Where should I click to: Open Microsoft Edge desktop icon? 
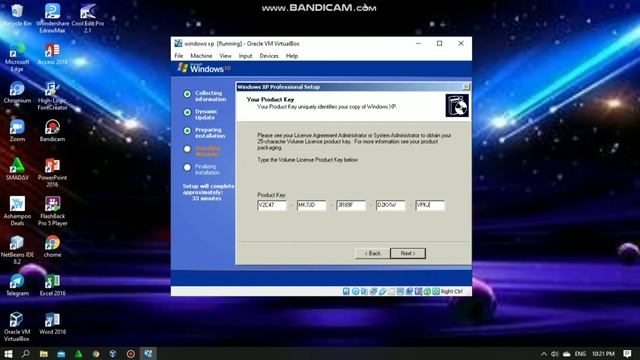[17, 57]
